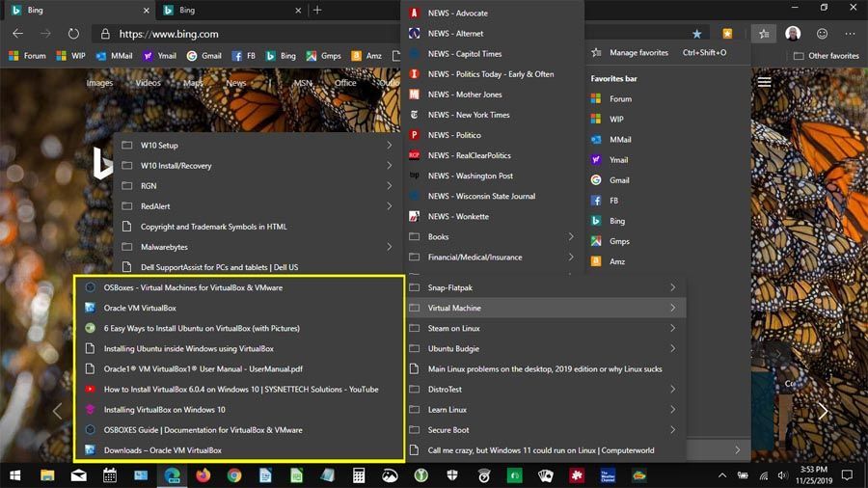Switch to the second Bing tab
The height and width of the screenshot is (488, 868).
(x=230, y=10)
